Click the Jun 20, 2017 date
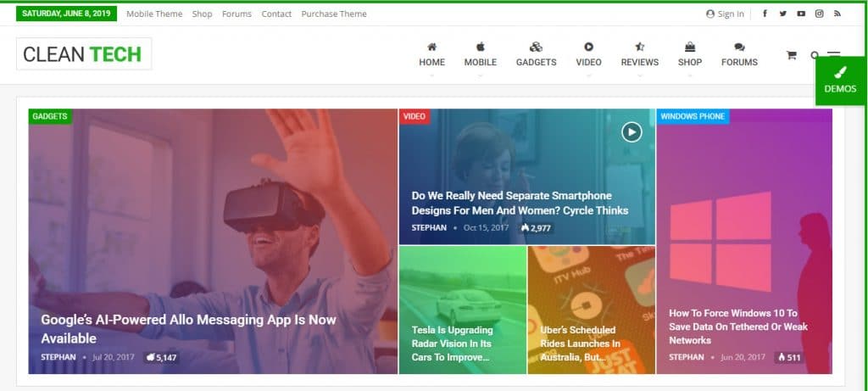The height and width of the screenshot is (391, 868). [743, 357]
